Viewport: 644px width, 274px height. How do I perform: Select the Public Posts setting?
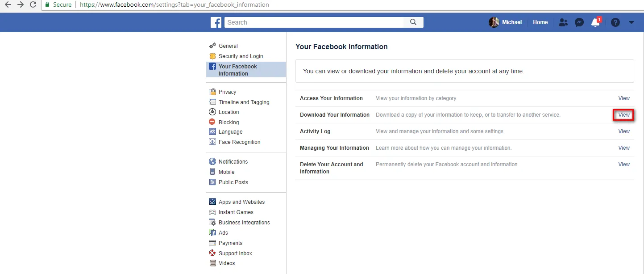click(x=233, y=182)
